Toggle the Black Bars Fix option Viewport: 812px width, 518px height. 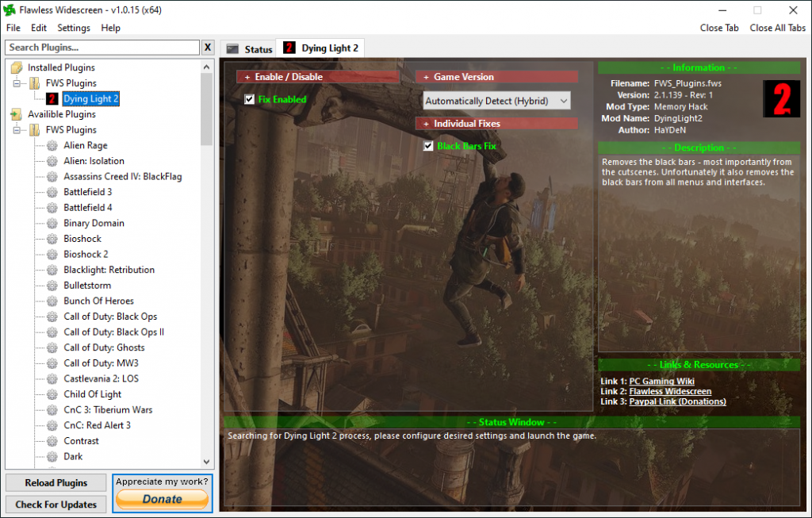428,145
